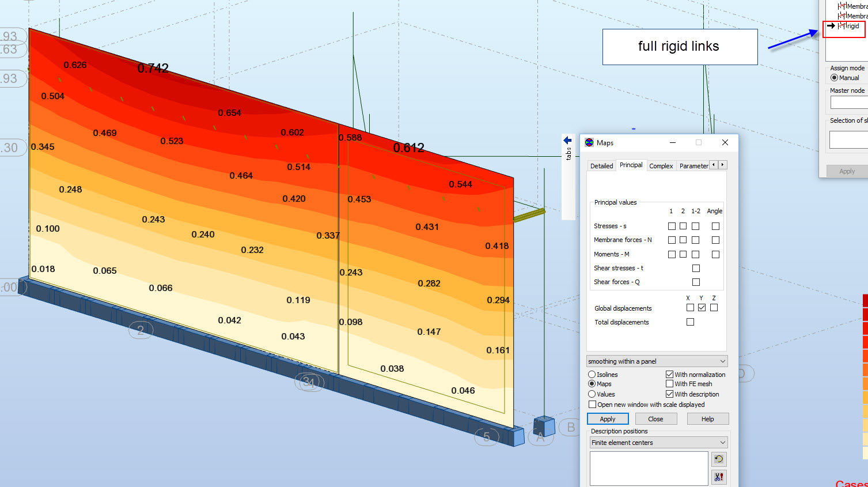This screenshot has height=487, width=868.
Task: Enable the With FE mesh checkbox
Action: coord(669,384)
